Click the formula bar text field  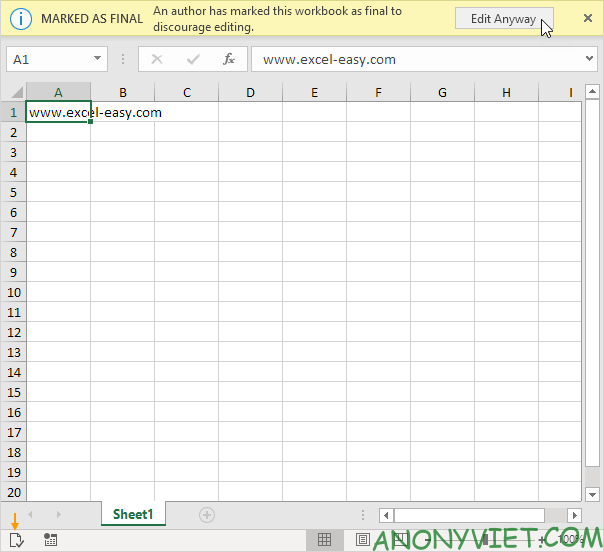coord(410,59)
